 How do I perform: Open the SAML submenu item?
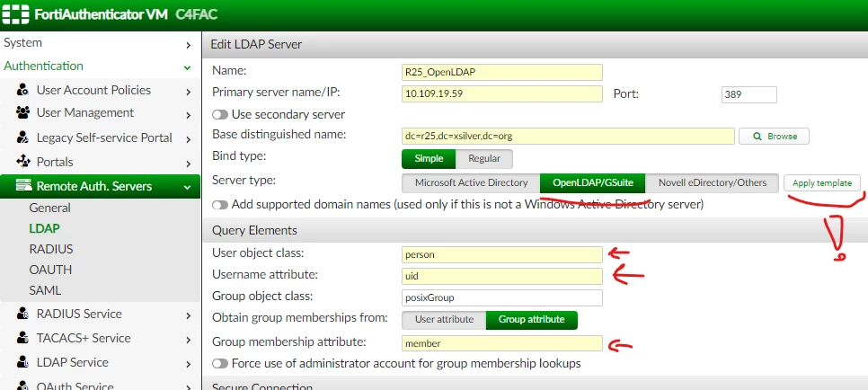tap(45, 290)
